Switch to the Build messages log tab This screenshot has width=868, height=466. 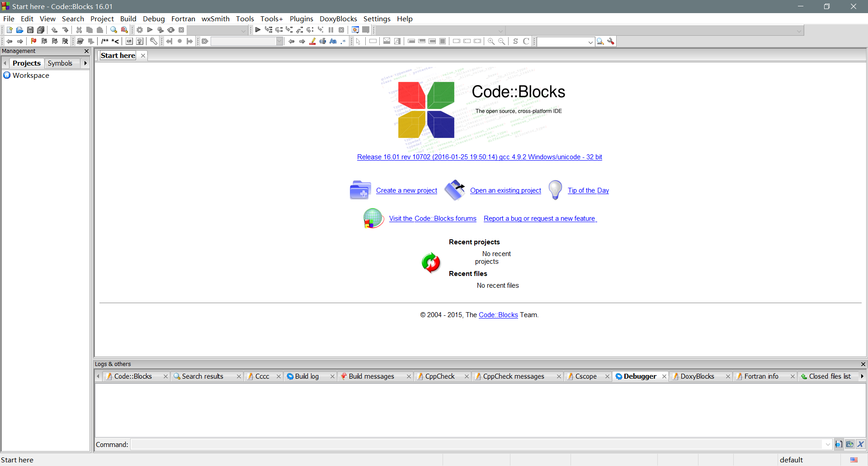(371, 376)
